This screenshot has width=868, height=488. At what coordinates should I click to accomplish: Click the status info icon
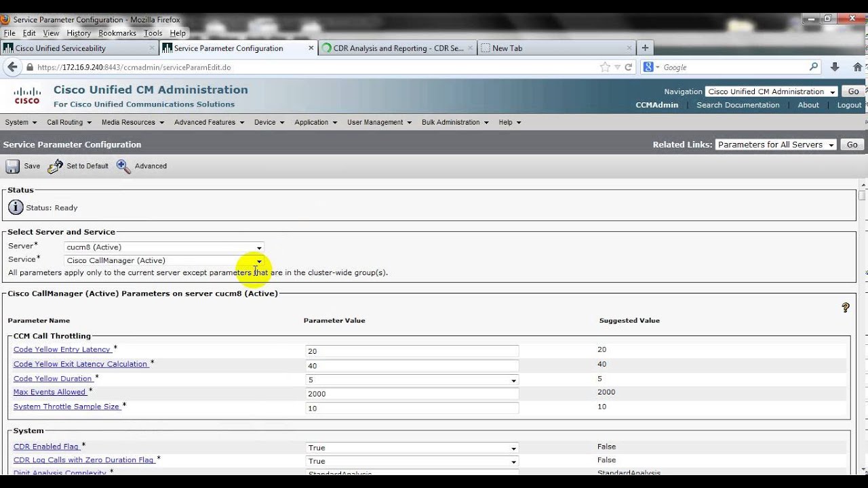[x=16, y=207]
